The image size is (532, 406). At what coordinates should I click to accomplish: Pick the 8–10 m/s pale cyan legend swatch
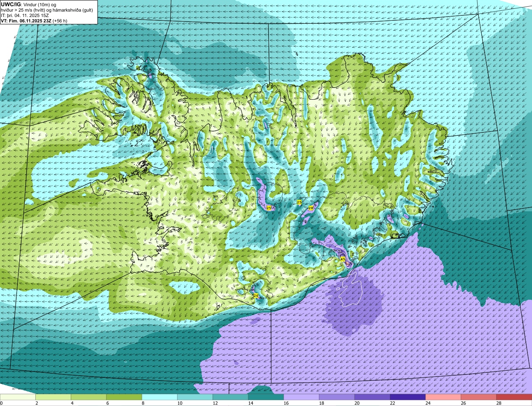160,397
